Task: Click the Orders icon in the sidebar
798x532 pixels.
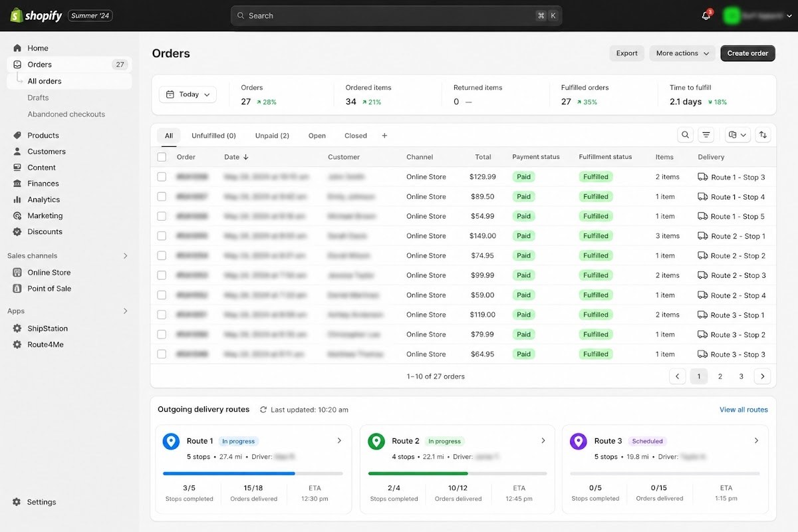Action: click(x=17, y=65)
